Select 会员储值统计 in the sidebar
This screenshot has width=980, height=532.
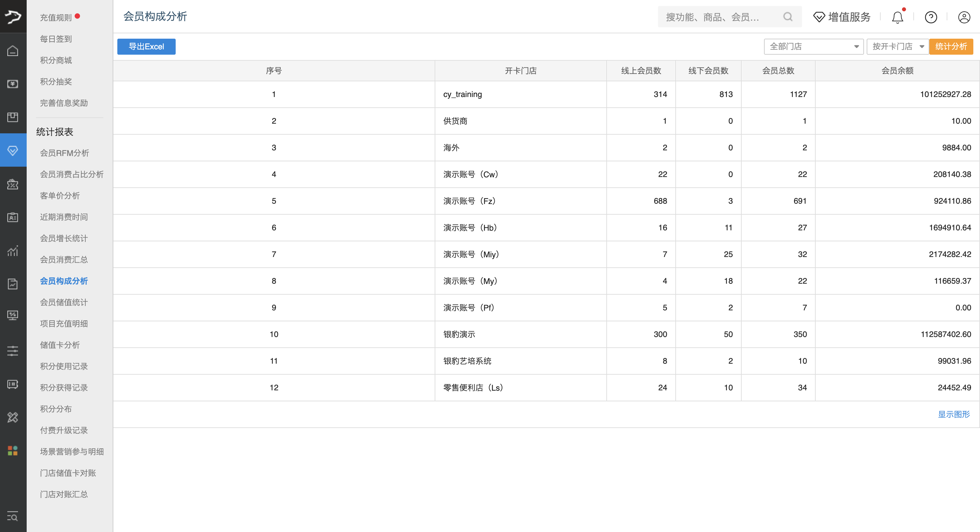pos(64,302)
